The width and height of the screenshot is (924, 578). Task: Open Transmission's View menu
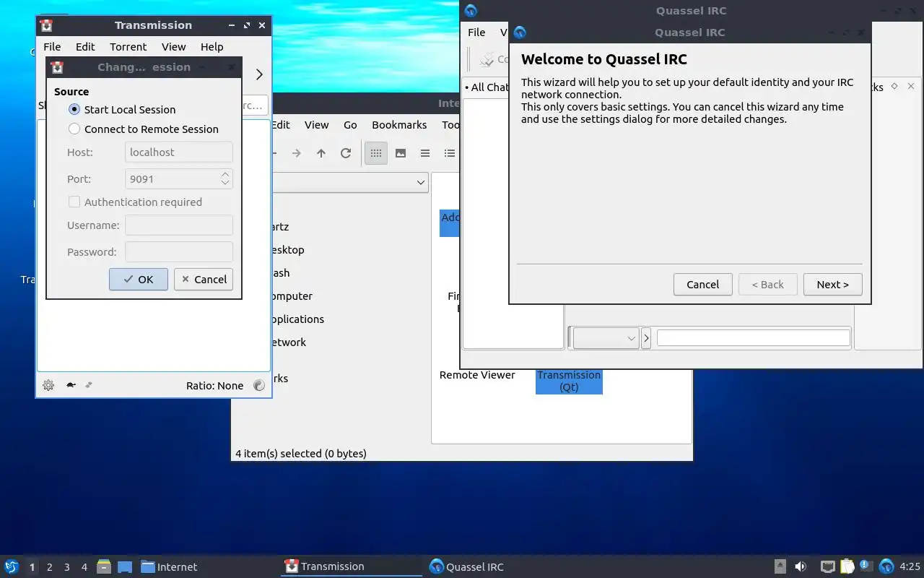click(x=173, y=47)
